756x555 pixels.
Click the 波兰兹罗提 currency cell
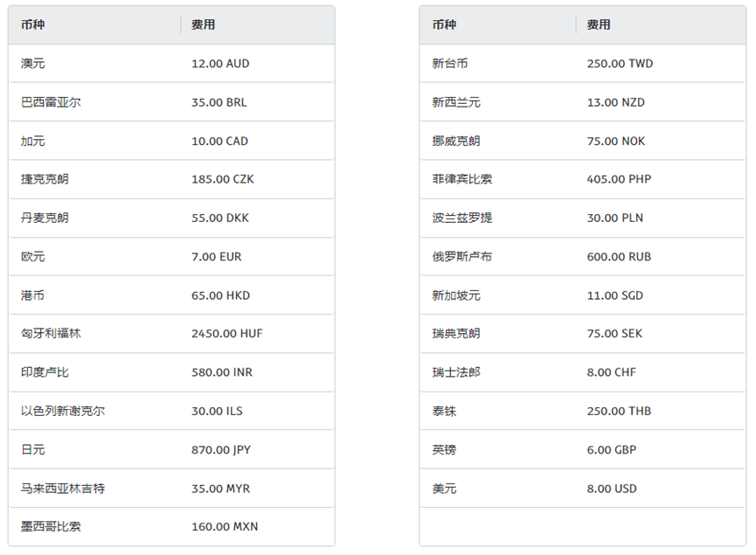click(461, 218)
